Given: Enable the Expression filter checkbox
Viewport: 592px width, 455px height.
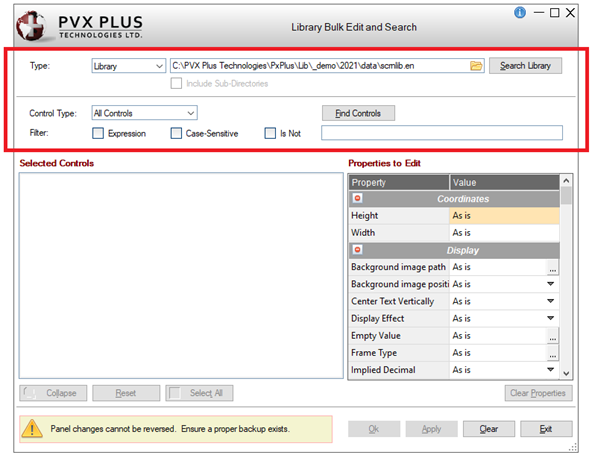Looking at the screenshot, I should pyautogui.click(x=98, y=133).
